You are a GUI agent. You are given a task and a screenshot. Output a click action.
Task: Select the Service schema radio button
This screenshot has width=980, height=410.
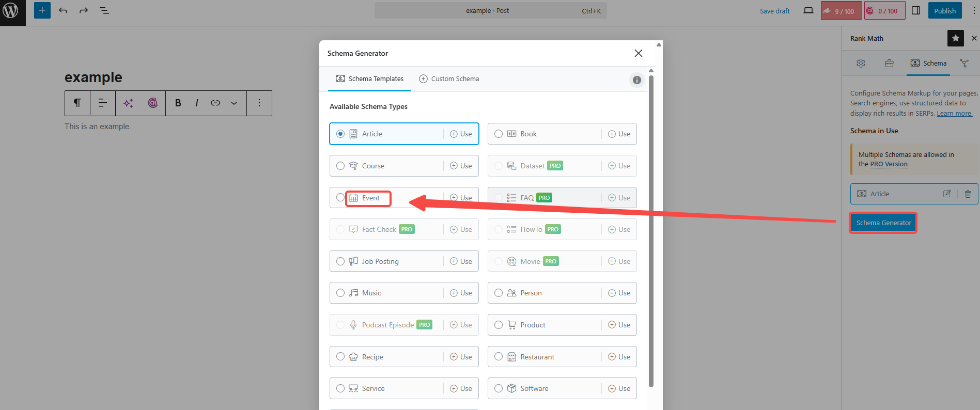click(340, 388)
